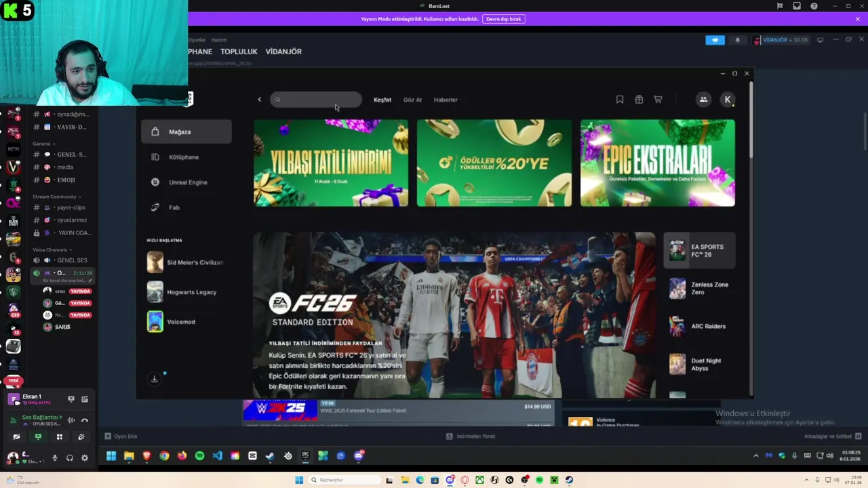Select ARC Raiders in the carousel list
Viewport: 868px width, 488px height.
point(699,326)
